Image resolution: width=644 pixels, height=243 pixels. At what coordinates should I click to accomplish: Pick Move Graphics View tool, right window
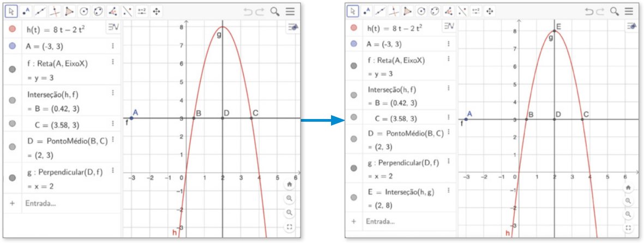pyautogui.click(x=490, y=11)
